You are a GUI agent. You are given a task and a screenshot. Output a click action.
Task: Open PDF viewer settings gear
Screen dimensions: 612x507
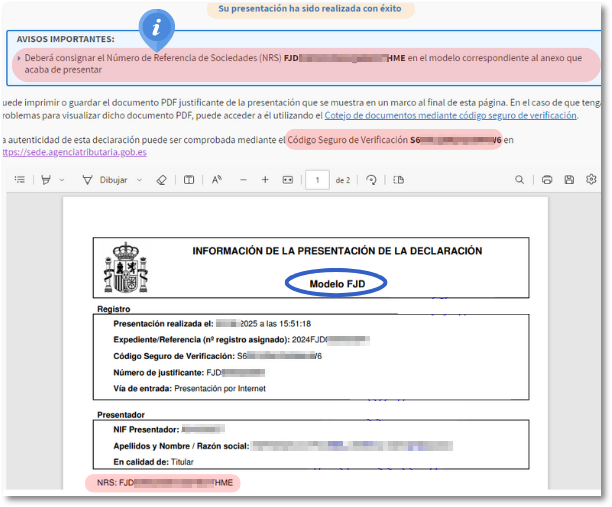[591, 180]
